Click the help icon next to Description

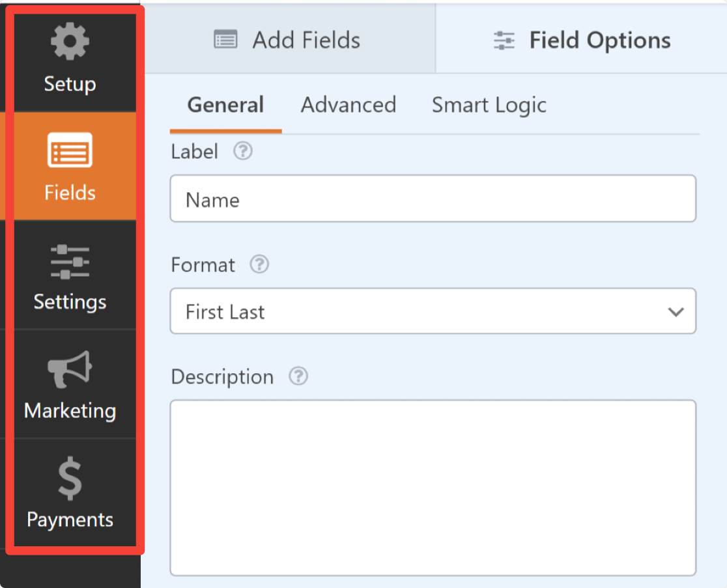[298, 376]
